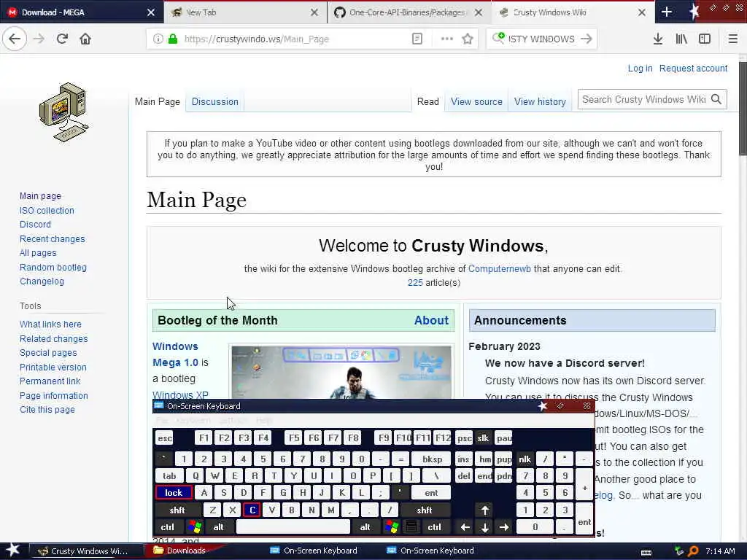Close the New Tab tab
747x560 pixels.
click(314, 12)
